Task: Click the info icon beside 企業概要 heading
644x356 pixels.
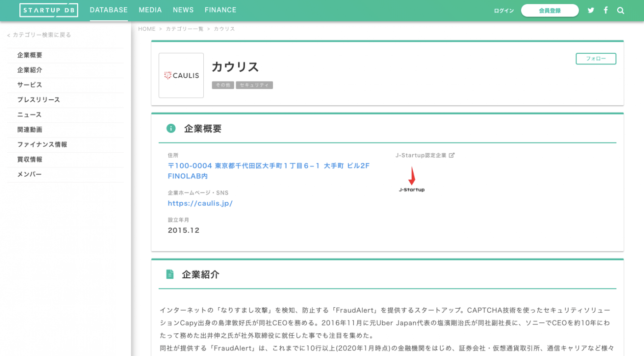Action: click(171, 128)
